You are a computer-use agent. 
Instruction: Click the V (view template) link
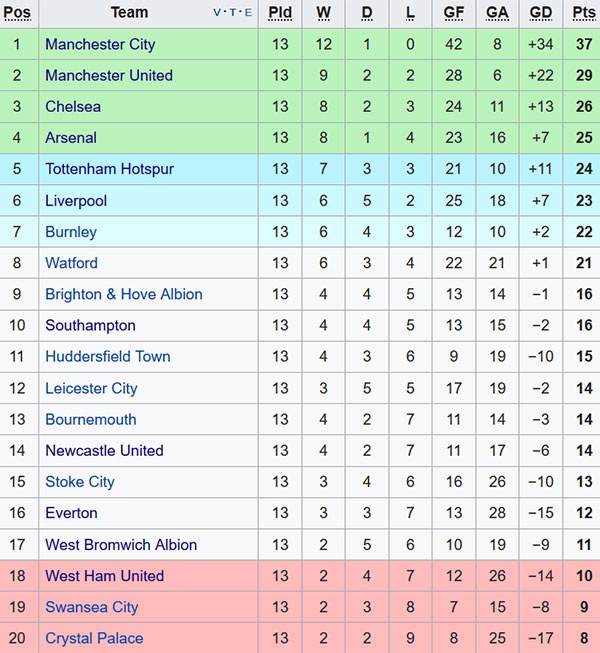click(x=218, y=14)
